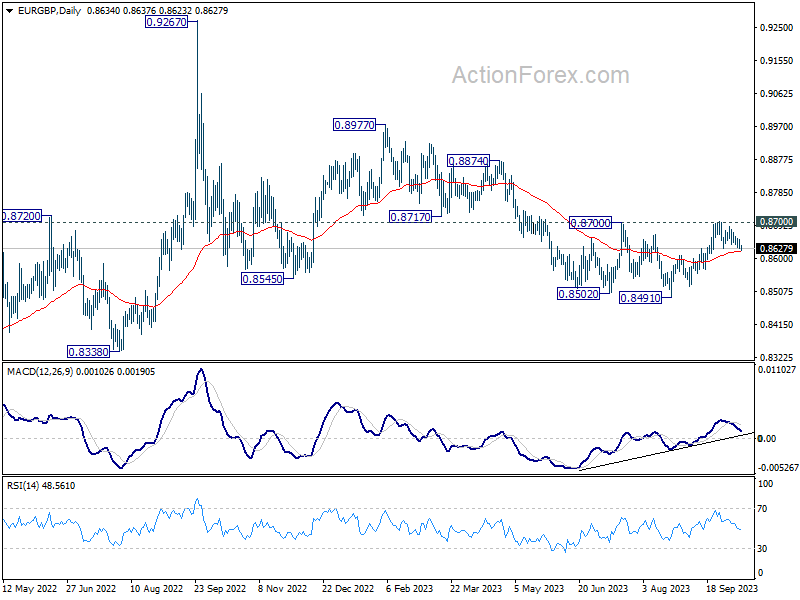Click the 0.89770 price label
Image resolution: width=800 pixels, height=600 pixels.
(x=354, y=124)
